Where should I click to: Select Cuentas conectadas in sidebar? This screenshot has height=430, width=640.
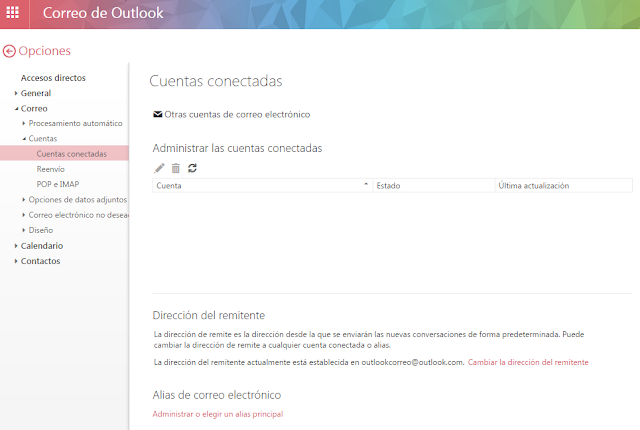click(x=64, y=153)
